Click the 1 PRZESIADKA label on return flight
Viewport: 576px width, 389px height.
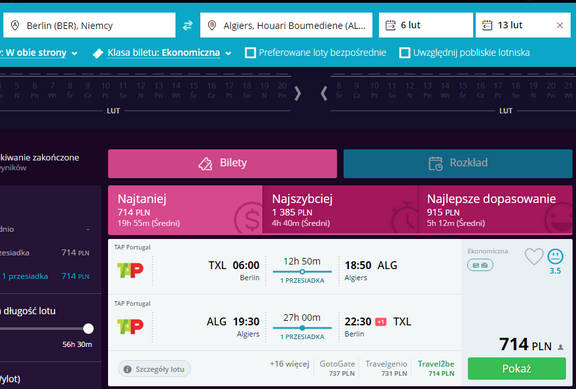point(302,337)
